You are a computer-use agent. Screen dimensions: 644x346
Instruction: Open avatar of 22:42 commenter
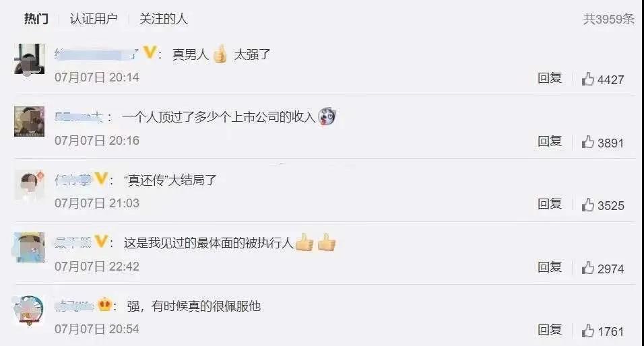(x=29, y=247)
